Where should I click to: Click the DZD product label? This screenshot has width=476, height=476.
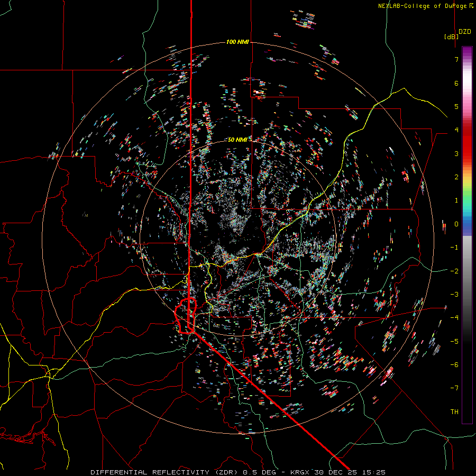tap(465, 32)
